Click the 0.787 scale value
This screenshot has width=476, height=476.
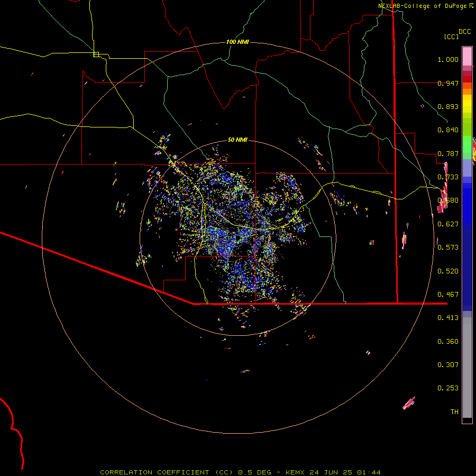pyautogui.click(x=448, y=153)
